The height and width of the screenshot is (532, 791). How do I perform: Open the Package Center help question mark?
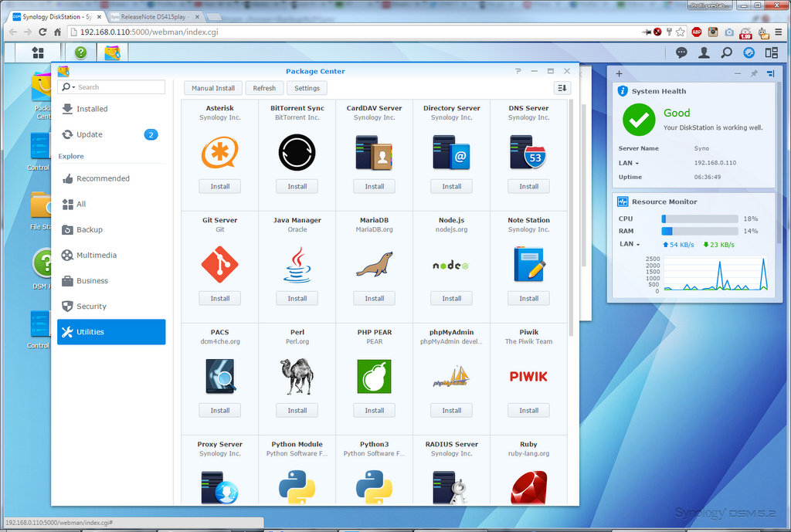point(518,71)
